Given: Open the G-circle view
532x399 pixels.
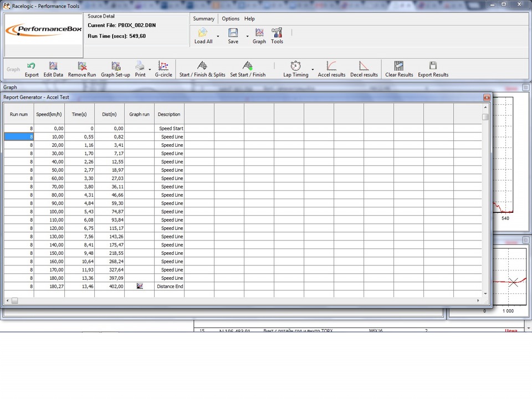Looking at the screenshot, I should (x=163, y=66).
